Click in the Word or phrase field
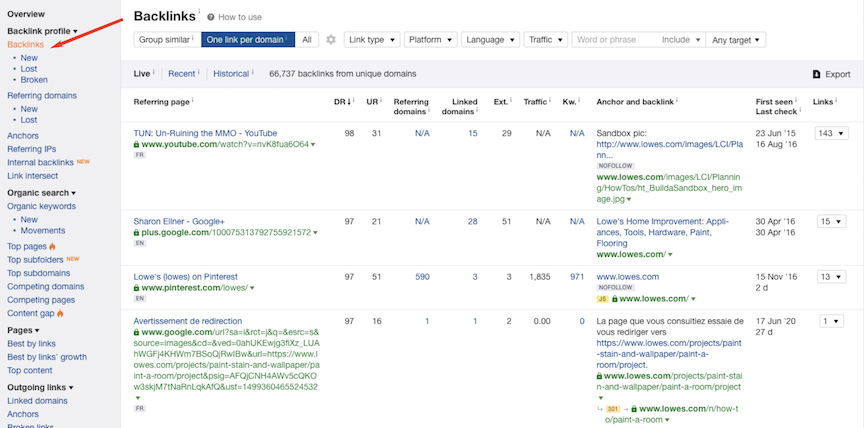 point(615,40)
